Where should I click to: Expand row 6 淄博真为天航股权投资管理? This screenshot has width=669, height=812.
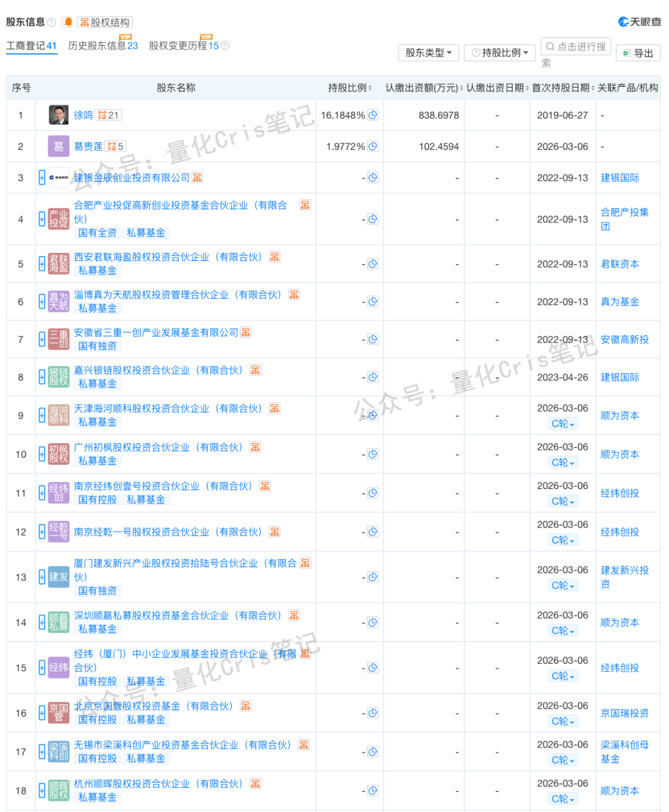click(42, 302)
